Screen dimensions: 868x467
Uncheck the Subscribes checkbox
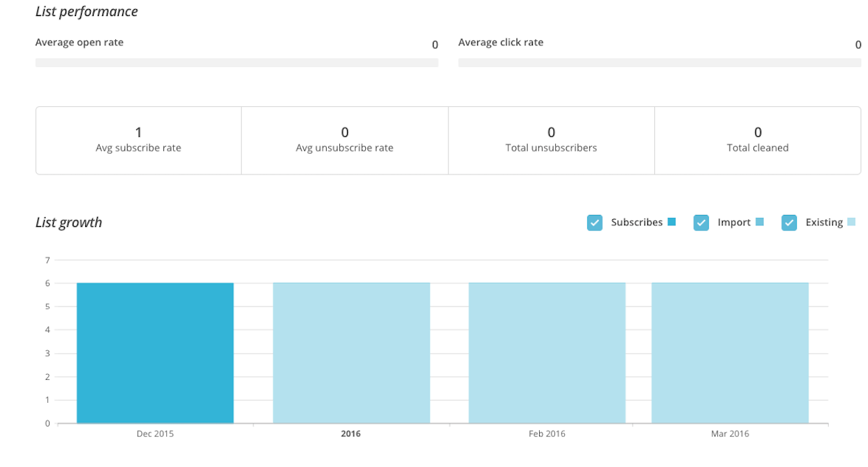click(x=595, y=223)
